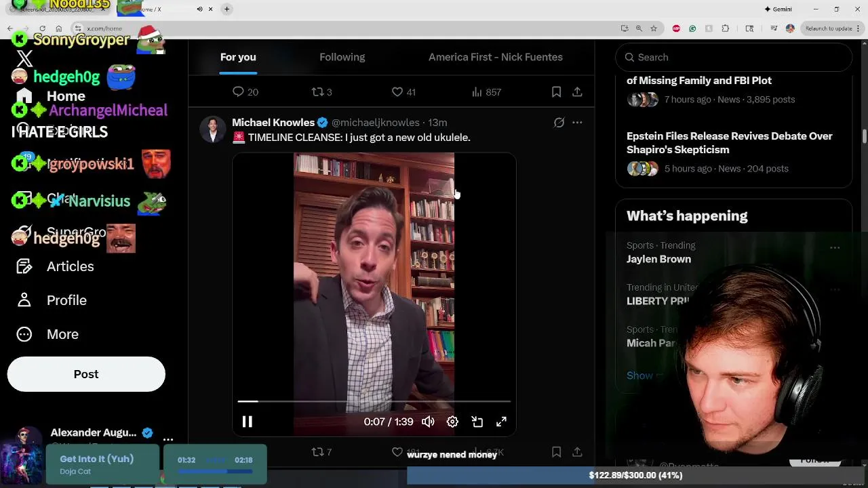Screen dimensions: 868x488
Task: Open the For you tab
Action: [238, 57]
